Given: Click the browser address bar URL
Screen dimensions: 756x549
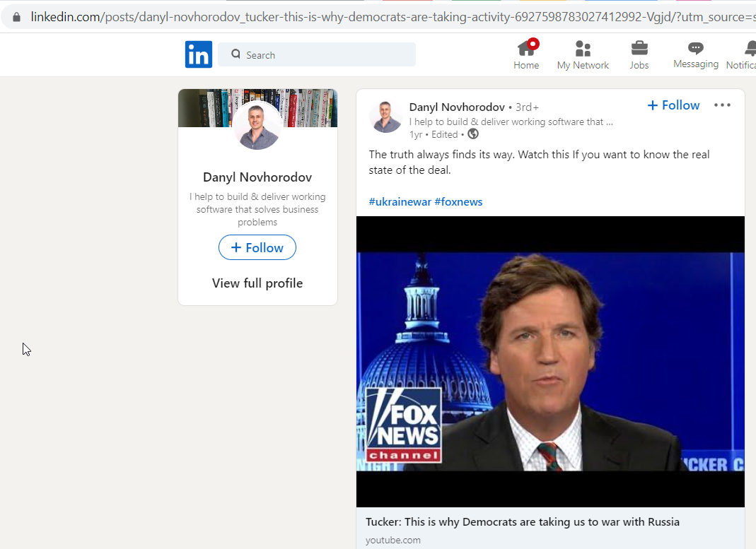Looking at the screenshot, I should pyautogui.click(x=392, y=17).
